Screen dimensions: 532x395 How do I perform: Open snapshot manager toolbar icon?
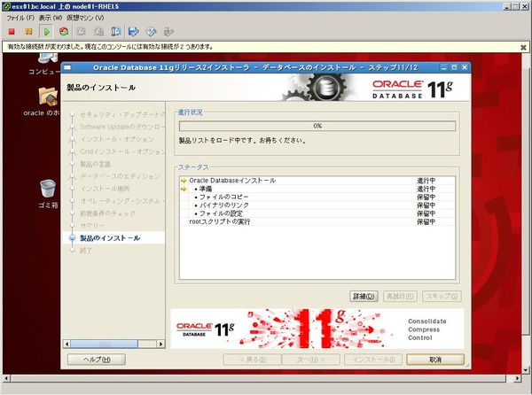116,32
